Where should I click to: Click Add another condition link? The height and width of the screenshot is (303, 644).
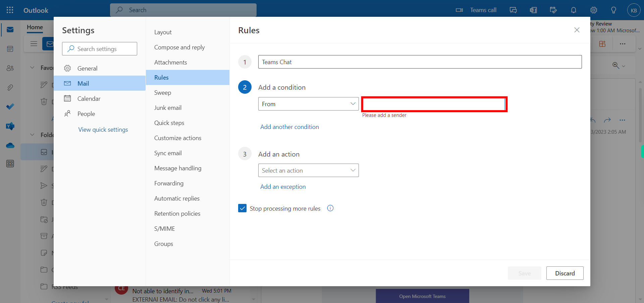[x=289, y=127]
